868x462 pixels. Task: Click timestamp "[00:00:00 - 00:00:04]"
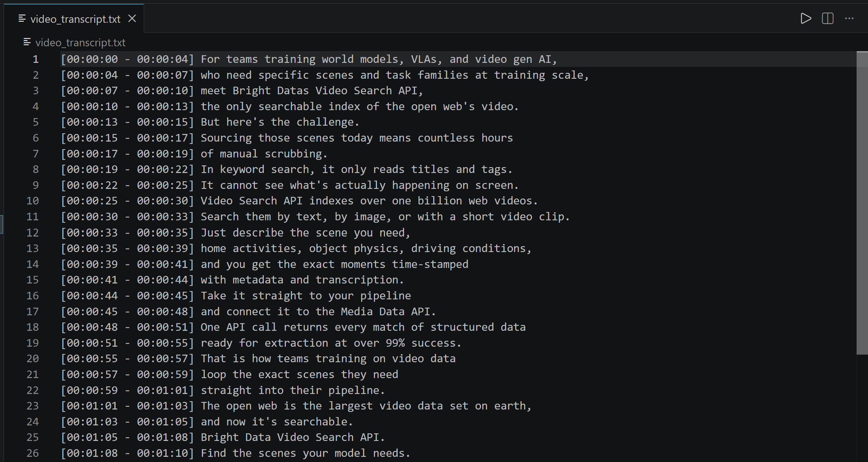[127, 59]
